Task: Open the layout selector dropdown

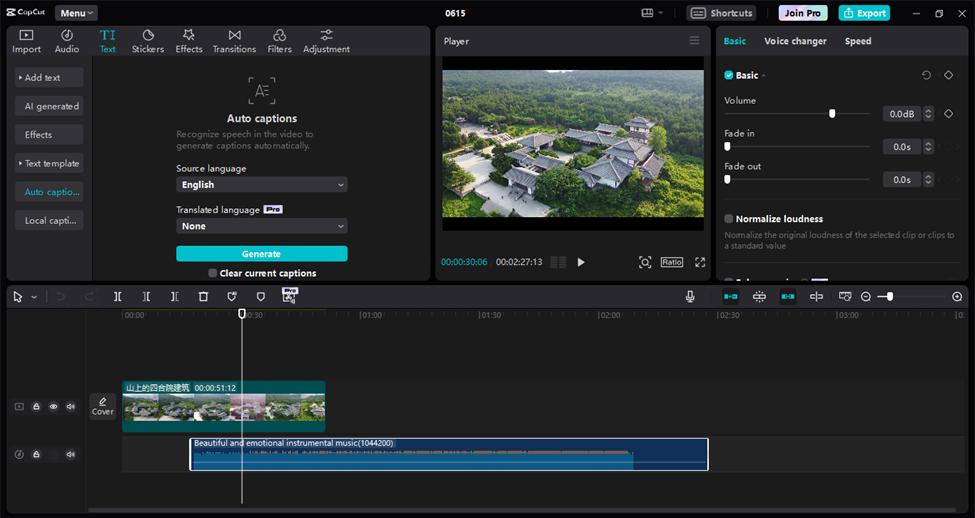Action: pyautogui.click(x=651, y=13)
